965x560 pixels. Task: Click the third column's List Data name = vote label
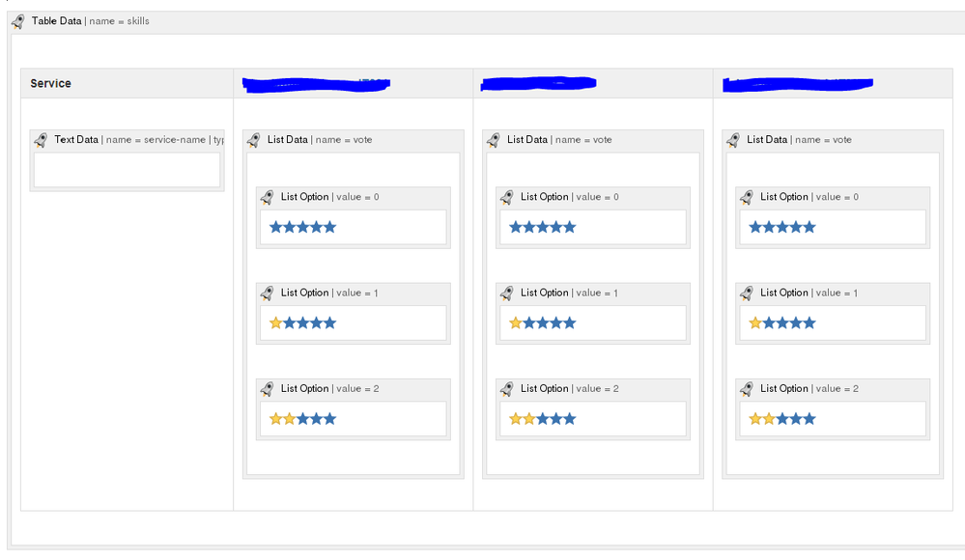pos(799,140)
